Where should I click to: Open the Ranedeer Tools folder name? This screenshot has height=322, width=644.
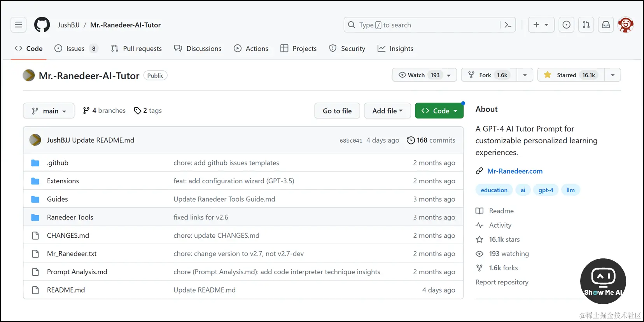pyautogui.click(x=70, y=218)
